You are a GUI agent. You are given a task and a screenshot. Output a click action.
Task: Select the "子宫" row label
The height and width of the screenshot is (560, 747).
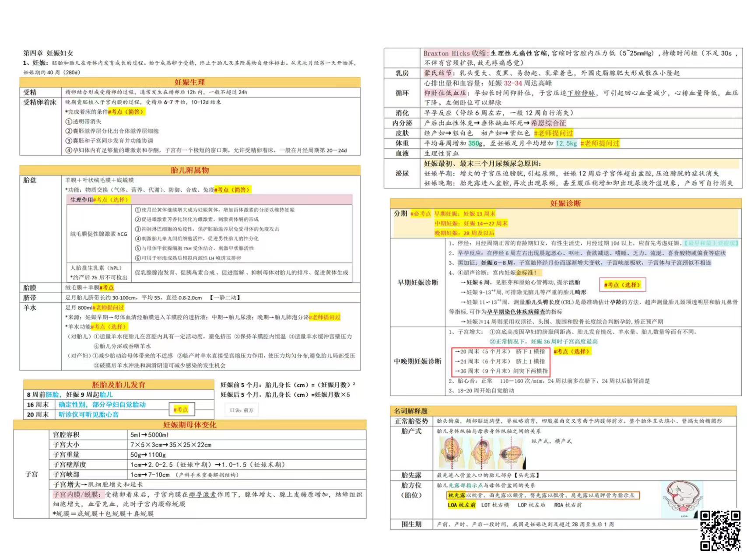click(32, 474)
